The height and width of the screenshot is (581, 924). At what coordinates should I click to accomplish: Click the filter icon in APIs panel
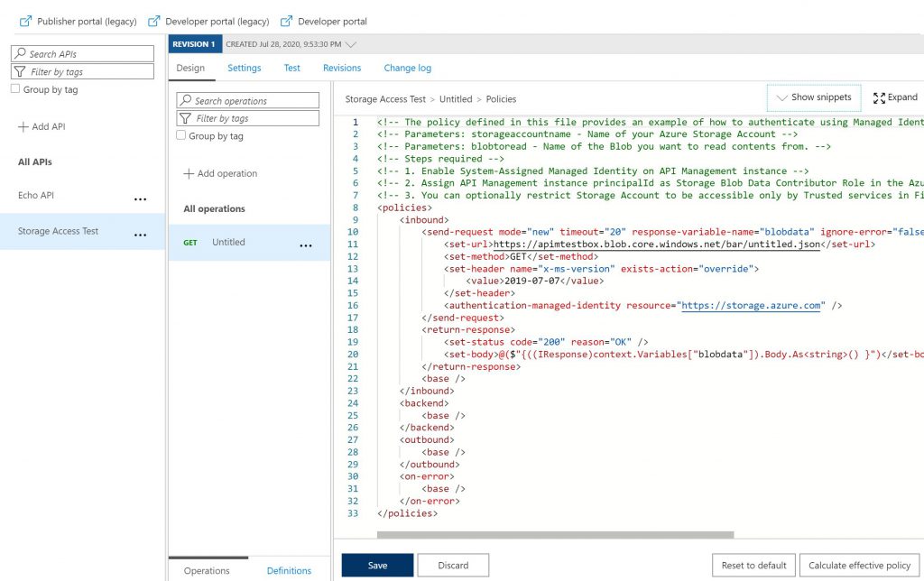tap(20, 71)
